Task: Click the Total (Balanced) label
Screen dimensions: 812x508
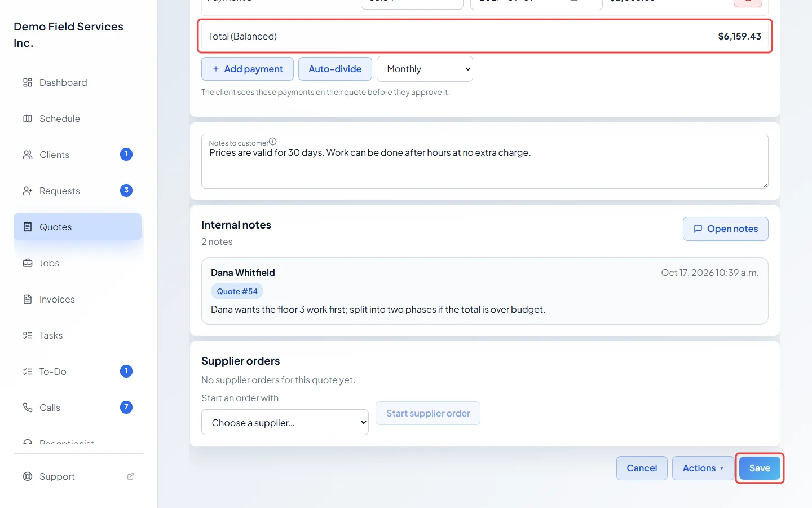Action: [x=242, y=36]
